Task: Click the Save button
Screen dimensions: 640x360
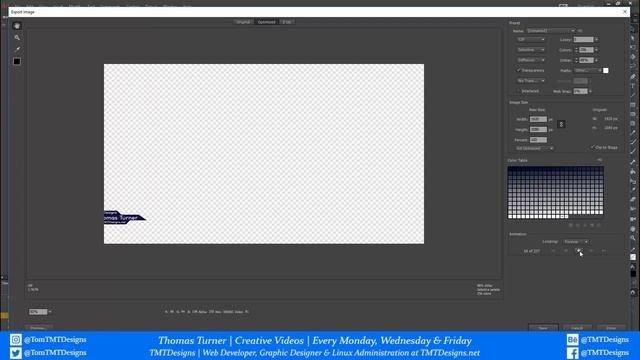Action: [x=543, y=328]
